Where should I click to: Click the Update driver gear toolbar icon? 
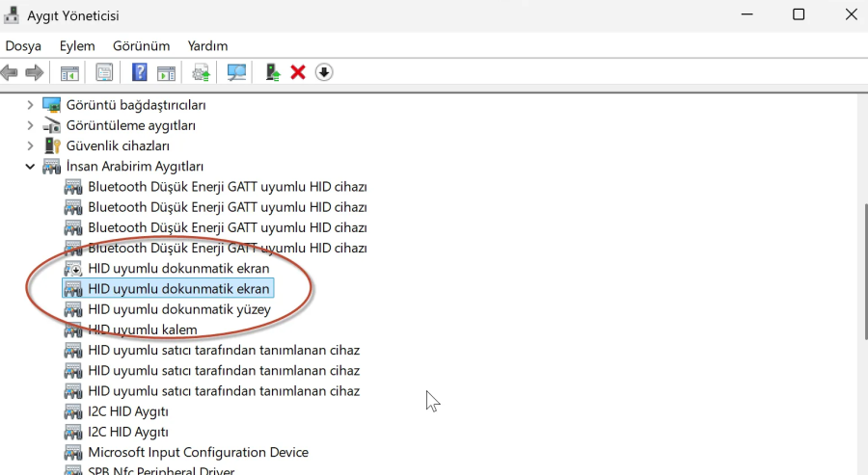[202, 72]
